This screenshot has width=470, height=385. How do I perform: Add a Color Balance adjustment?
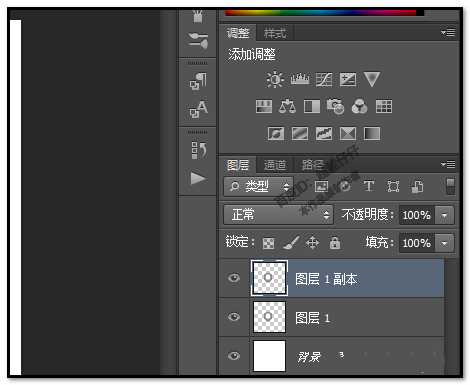pyautogui.click(x=287, y=107)
